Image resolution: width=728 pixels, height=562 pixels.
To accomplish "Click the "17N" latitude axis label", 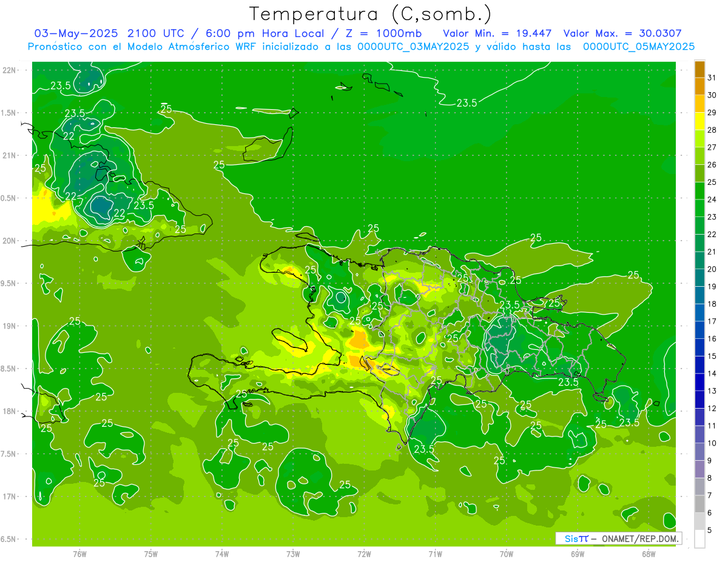I will click(9, 497).
